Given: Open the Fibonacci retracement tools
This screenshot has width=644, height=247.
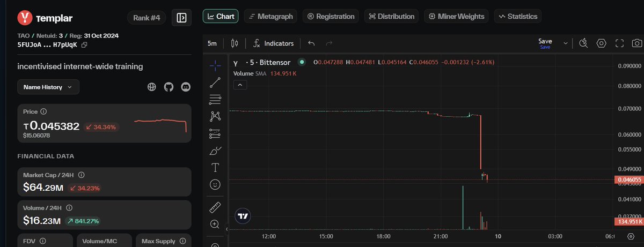Looking at the screenshot, I should pos(215,99).
